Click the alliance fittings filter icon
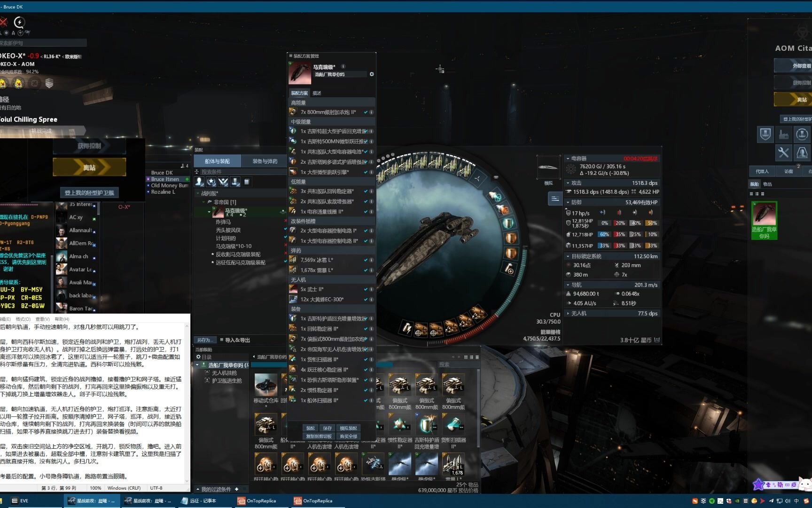This screenshot has width=812, height=508. tap(223, 182)
